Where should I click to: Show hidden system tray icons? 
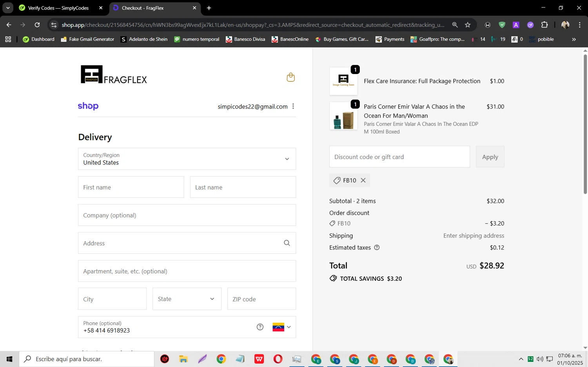pos(521,359)
